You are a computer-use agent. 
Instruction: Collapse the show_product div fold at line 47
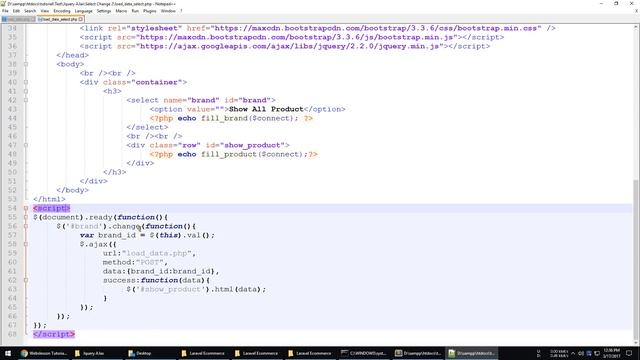click(x=26, y=145)
